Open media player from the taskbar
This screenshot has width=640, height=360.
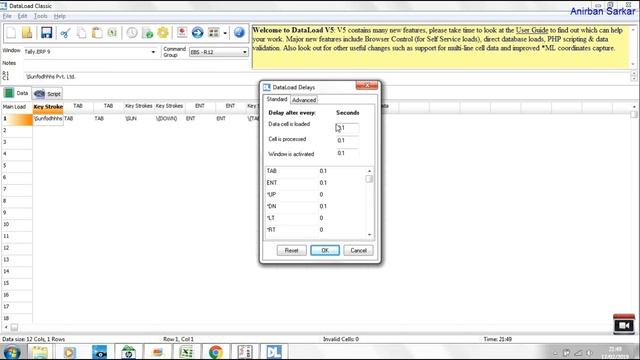69,352
